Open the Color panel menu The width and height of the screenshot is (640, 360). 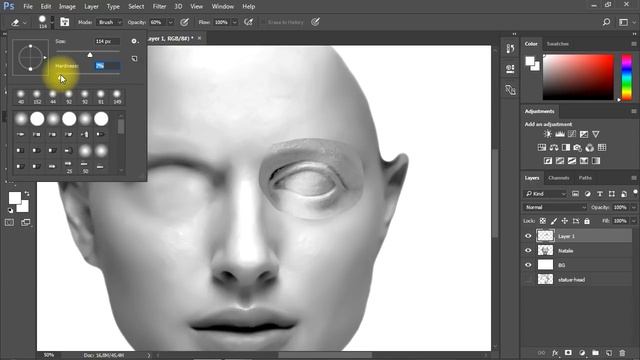[x=634, y=44]
